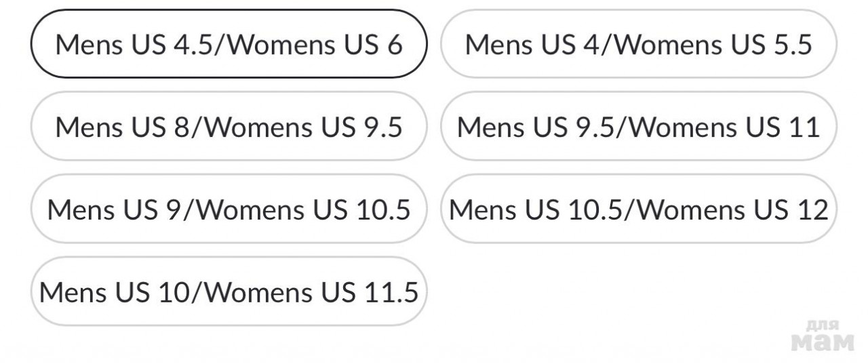Select Mens US 10.5/Womens US 12 size

point(639,209)
